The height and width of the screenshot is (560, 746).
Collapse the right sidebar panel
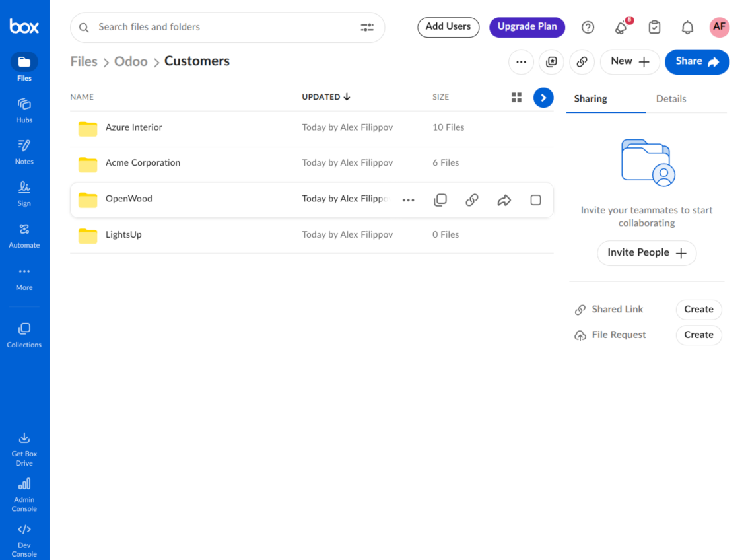tap(543, 98)
